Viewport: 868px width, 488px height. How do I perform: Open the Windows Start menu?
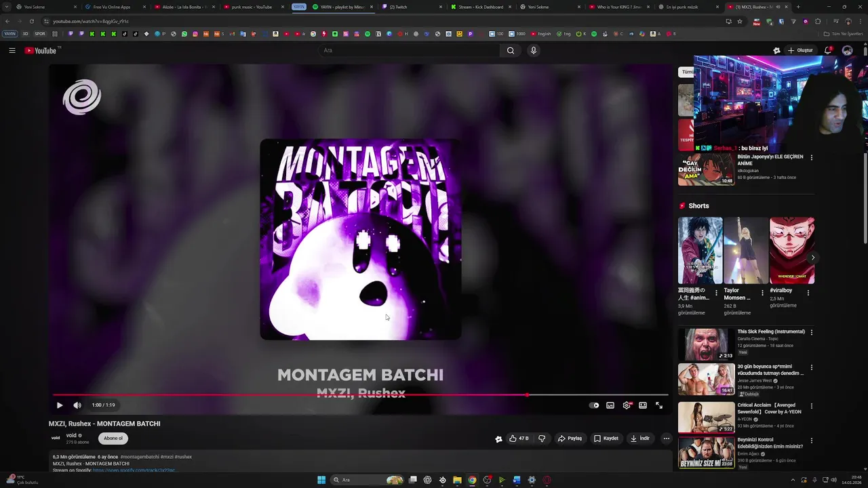click(x=321, y=480)
